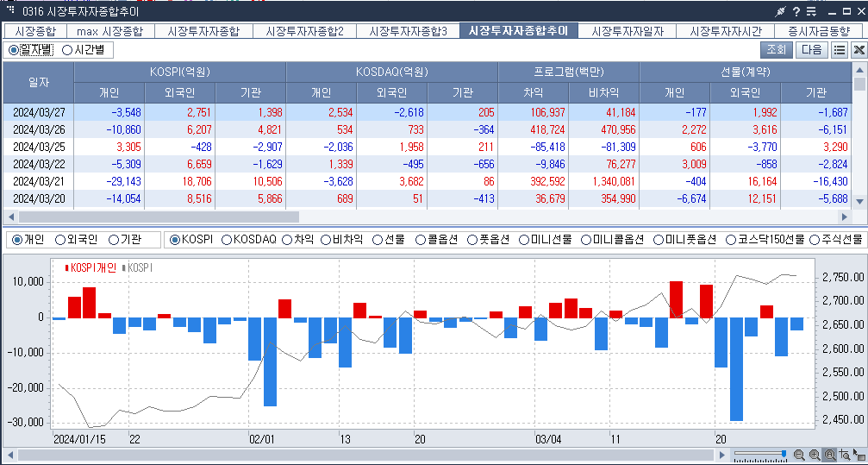Select the 개인 investor radio button
Screen dimensions: 868x465
click(x=17, y=240)
